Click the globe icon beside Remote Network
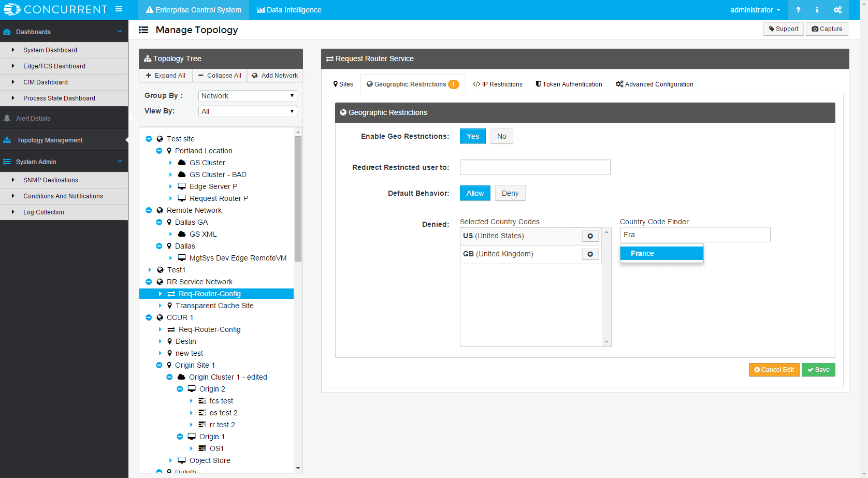The height and width of the screenshot is (478, 868). [x=160, y=210]
